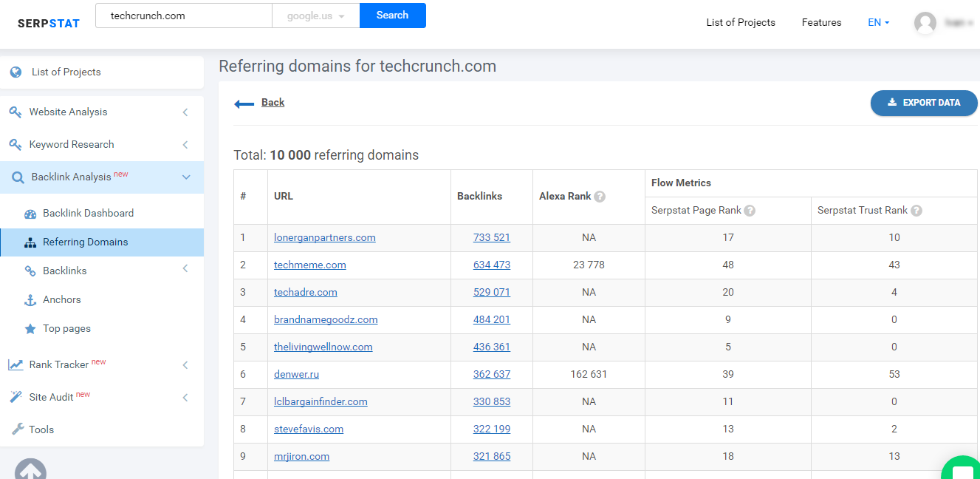The width and height of the screenshot is (980, 479).
Task: Click the Serpstat Trust Rank help icon
Action: [x=916, y=211]
